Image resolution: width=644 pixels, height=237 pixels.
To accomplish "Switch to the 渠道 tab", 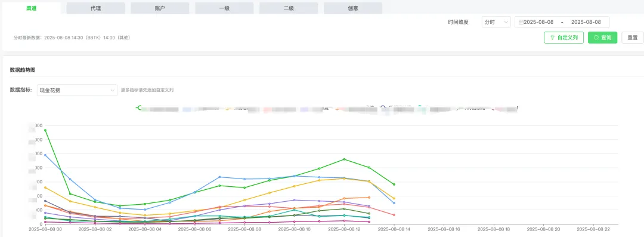I will coord(32,8).
